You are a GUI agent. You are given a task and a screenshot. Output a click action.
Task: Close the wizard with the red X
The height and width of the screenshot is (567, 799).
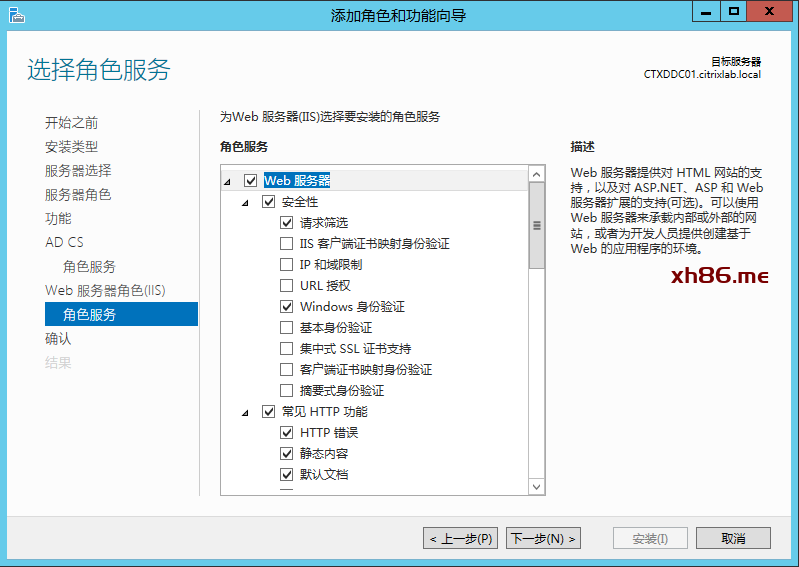pos(772,11)
